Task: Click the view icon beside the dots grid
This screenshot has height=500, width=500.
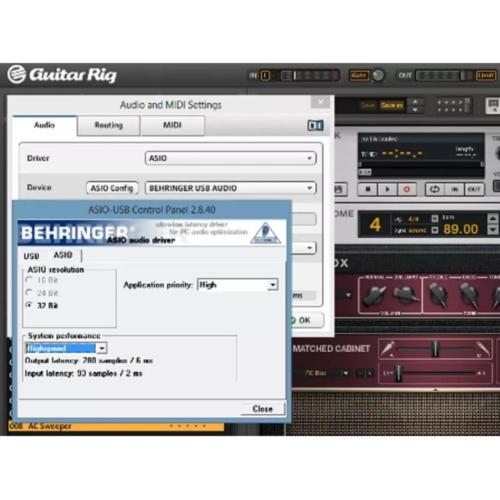Action: (493, 105)
